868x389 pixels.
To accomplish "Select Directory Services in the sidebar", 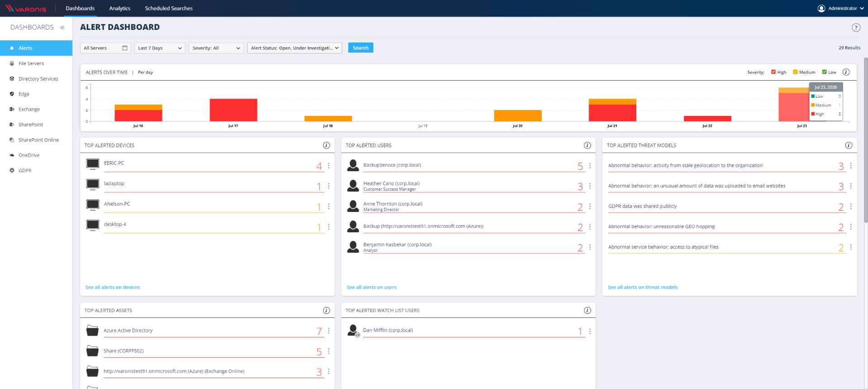I will click(36, 79).
